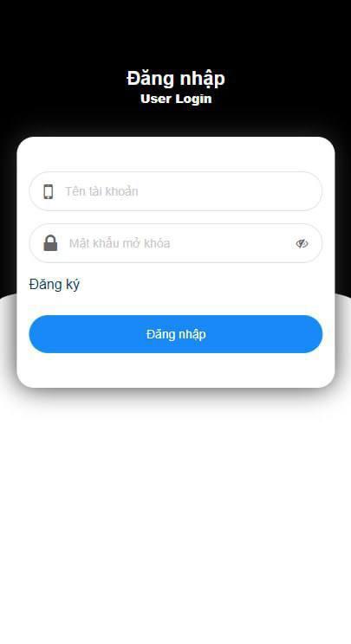Click the Mật khẩu mở khóa placeholder text
Viewport: 351px width, 644px height.
[120, 243]
